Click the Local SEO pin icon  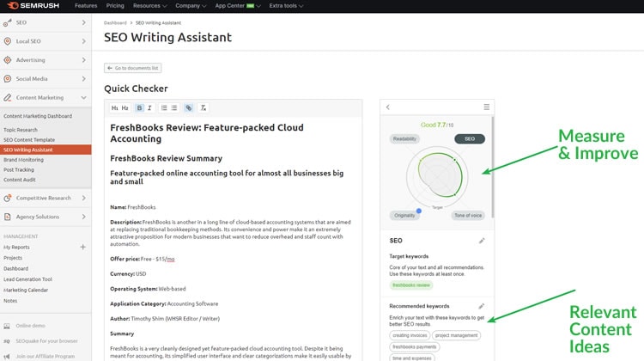coord(8,41)
